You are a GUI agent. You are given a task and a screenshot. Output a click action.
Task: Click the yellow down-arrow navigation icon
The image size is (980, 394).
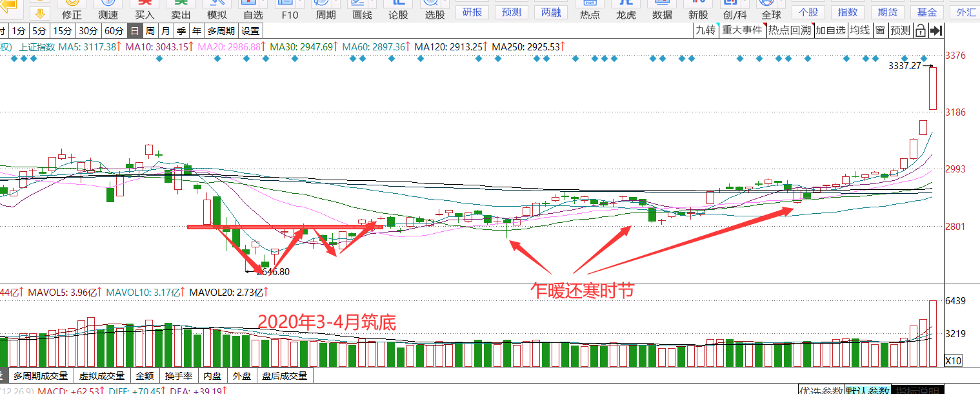(40, 12)
